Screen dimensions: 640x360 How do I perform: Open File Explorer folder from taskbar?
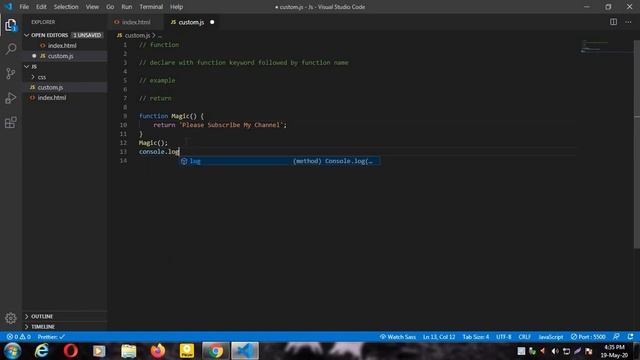[129, 351]
